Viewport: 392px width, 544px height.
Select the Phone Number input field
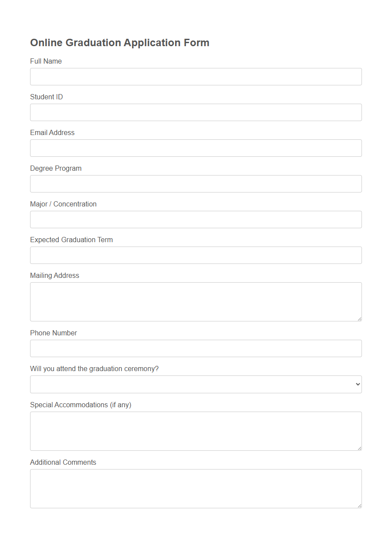tap(196, 348)
